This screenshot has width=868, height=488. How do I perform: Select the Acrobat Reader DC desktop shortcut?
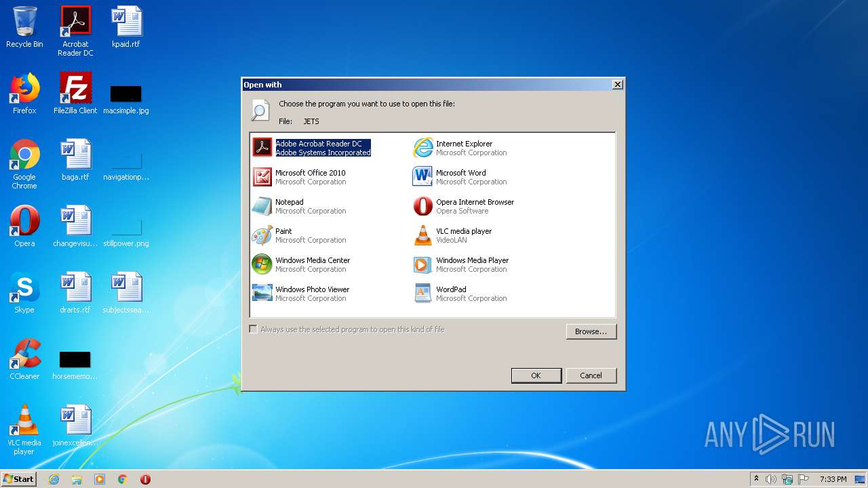[x=75, y=32]
